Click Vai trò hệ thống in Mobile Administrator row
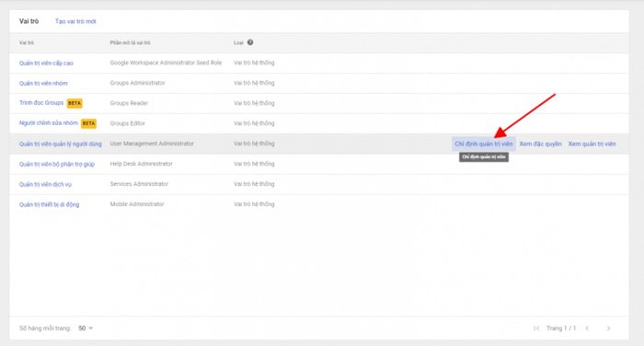 click(x=254, y=203)
